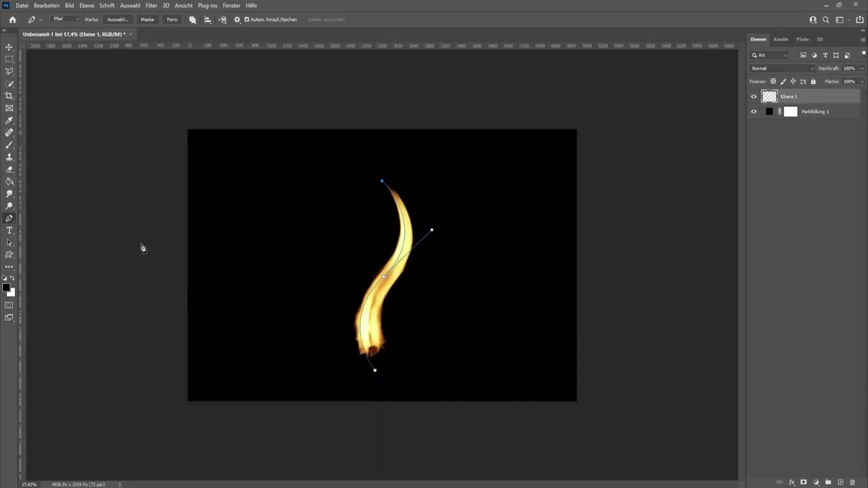868x488 pixels.
Task: Open the Deckkraft opacity slider arrow
Action: click(x=862, y=68)
